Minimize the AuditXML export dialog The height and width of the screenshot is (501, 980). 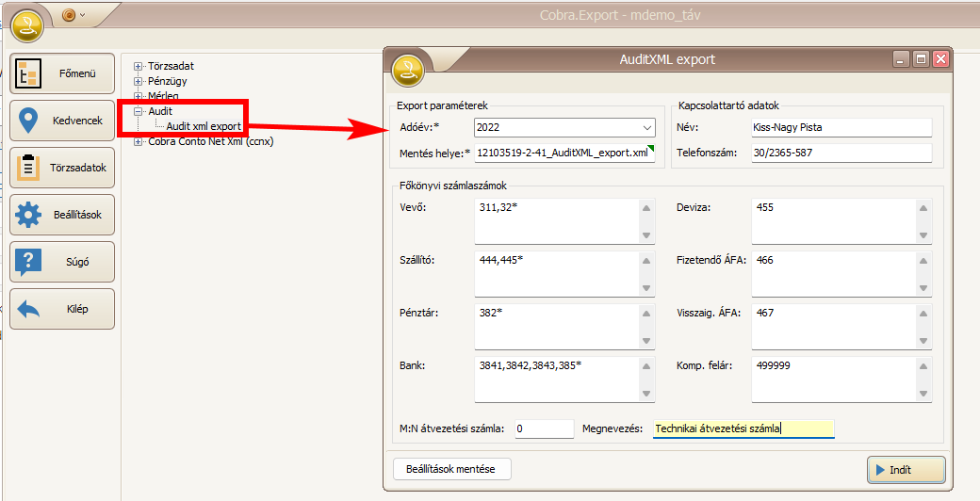901,59
